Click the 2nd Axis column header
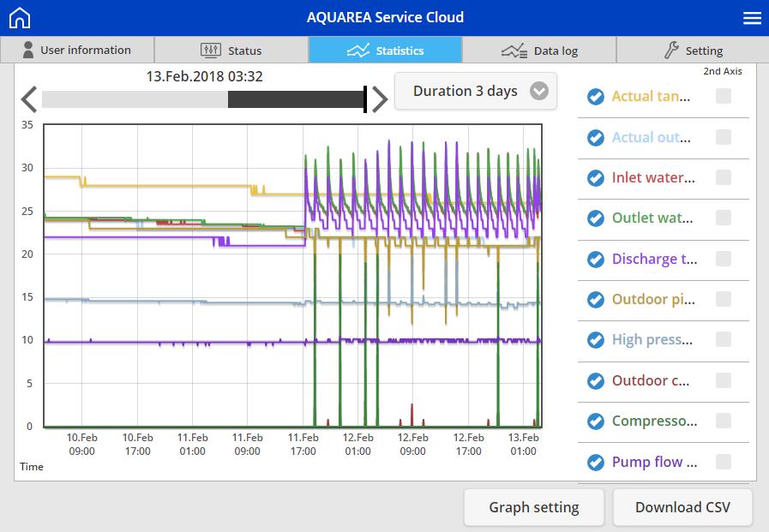 click(723, 71)
